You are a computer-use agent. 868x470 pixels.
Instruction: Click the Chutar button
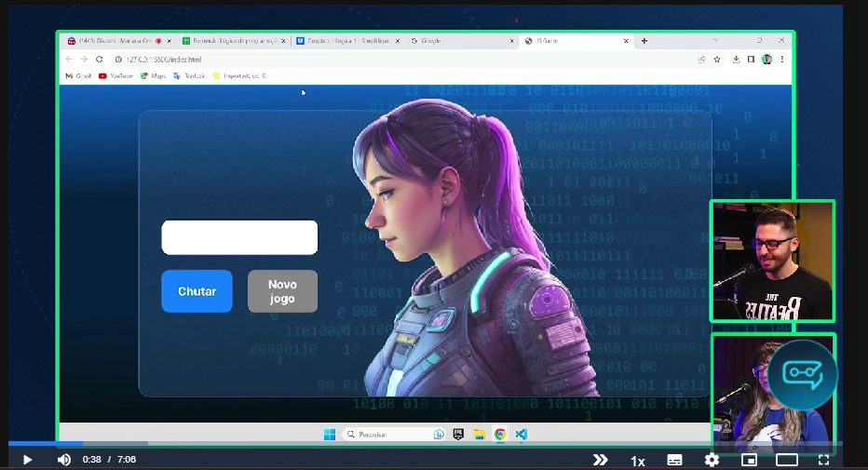point(197,291)
